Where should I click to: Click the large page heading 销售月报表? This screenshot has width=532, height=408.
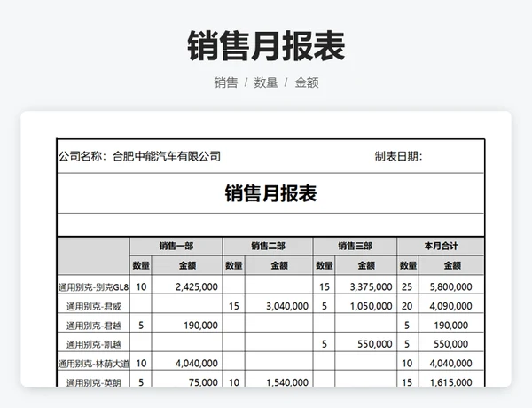click(x=266, y=46)
